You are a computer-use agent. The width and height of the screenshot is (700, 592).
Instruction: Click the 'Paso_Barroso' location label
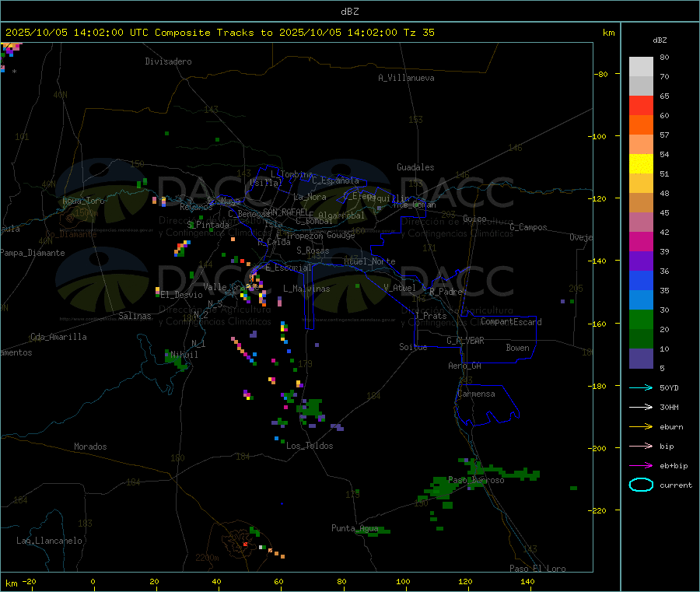click(x=476, y=480)
